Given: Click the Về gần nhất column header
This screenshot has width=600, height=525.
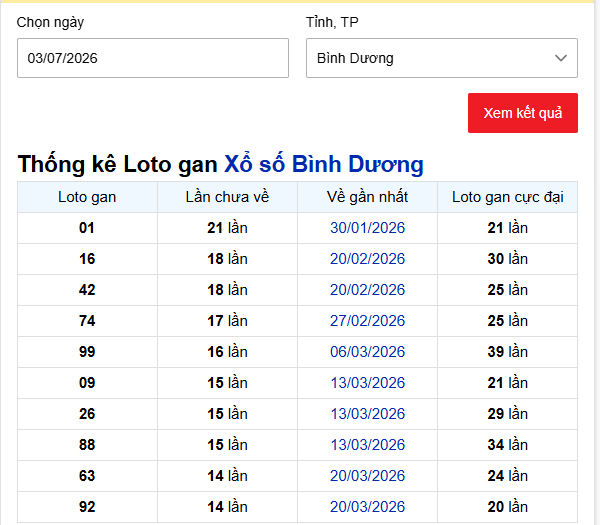Looking at the screenshot, I should [x=367, y=197].
